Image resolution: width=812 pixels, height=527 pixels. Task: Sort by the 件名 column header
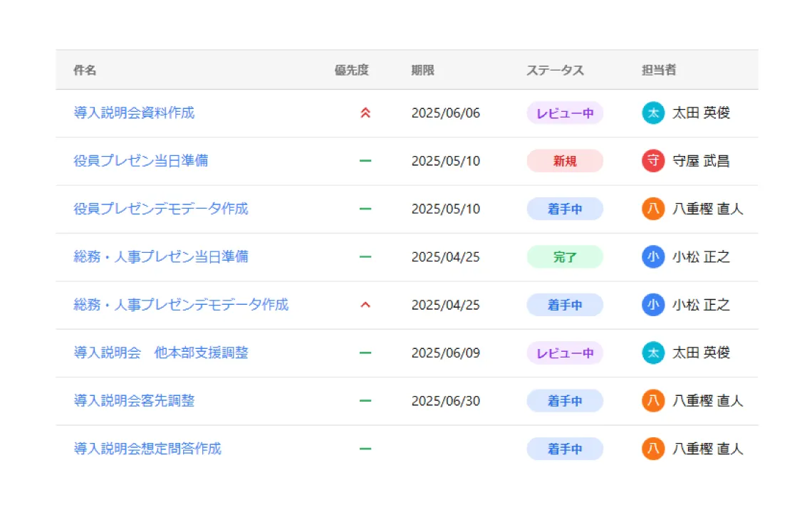(85, 70)
